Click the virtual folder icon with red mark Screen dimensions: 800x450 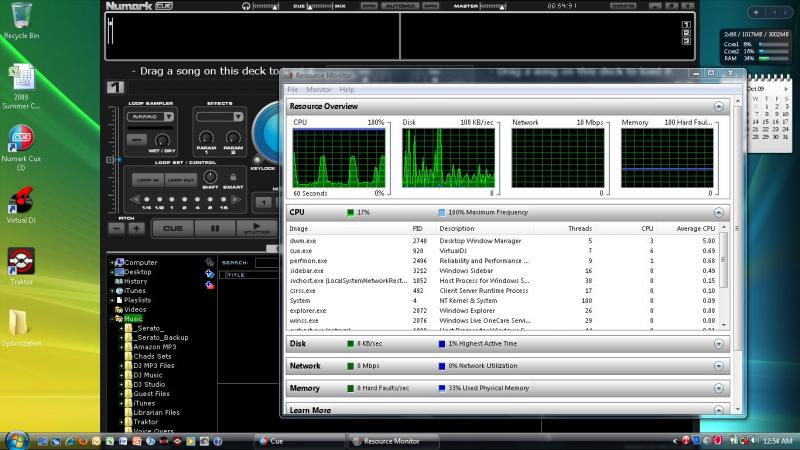pyautogui.click(x=209, y=285)
